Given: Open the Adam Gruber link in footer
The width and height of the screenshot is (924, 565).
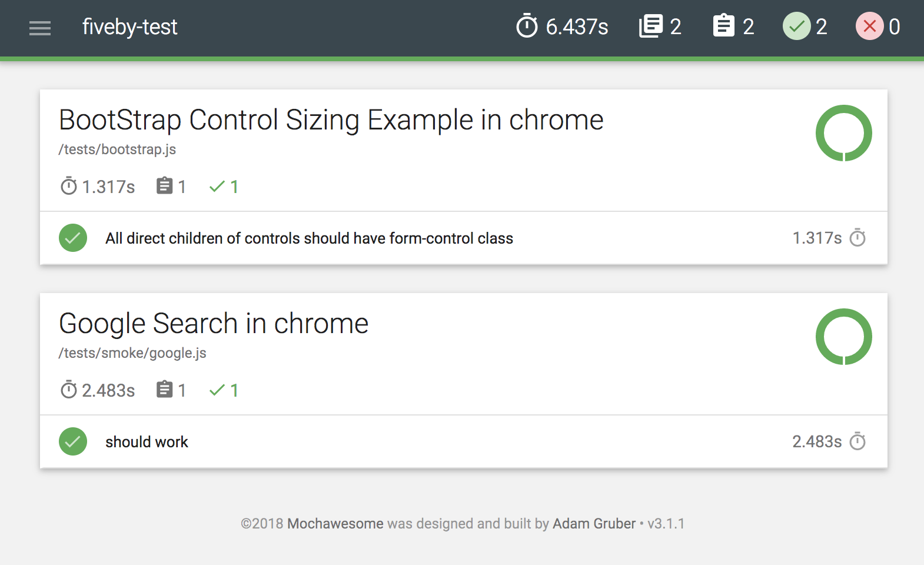Looking at the screenshot, I should point(594,524).
